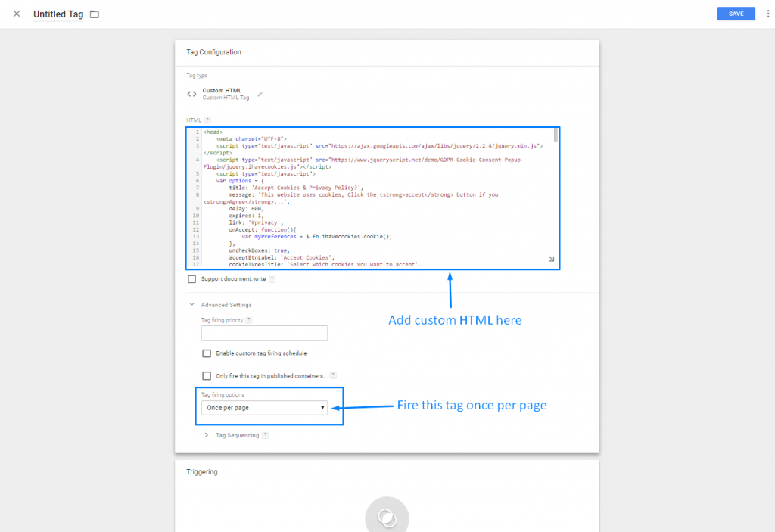The image size is (775, 532).
Task: Open the three-dot overflow menu
Action: pyautogui.click(x=767, y=14)
